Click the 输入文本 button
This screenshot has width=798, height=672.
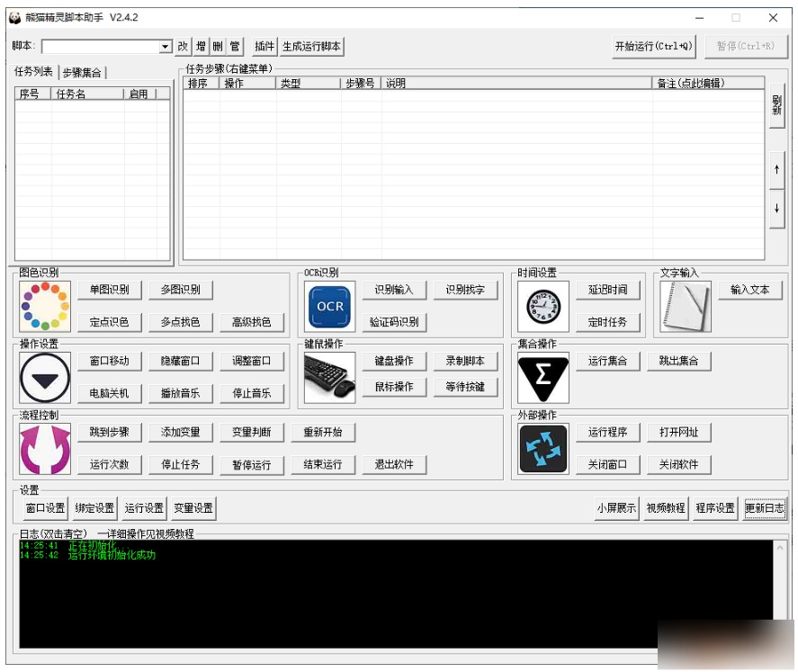click(x=750, y=290)
